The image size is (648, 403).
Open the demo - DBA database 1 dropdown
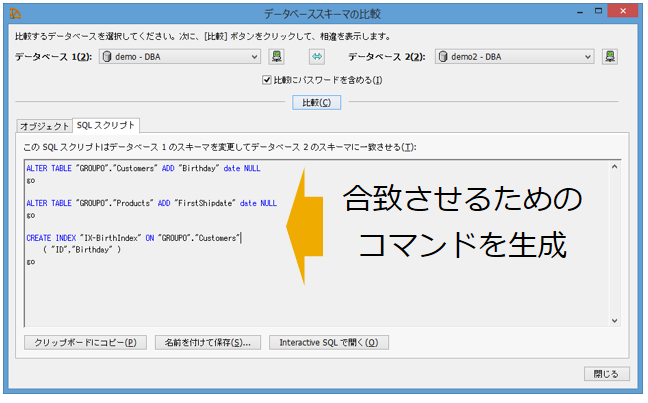click(x=180, y=57)
